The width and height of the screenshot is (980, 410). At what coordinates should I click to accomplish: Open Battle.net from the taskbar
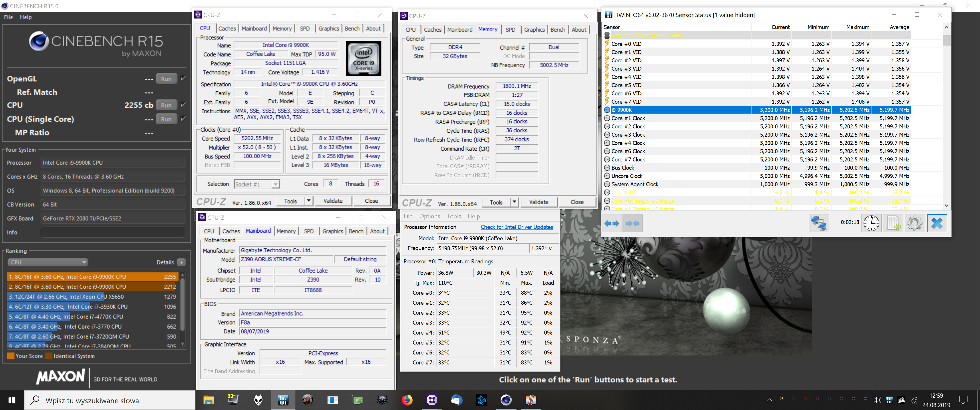pyautogui.click(x=481, y=400)
